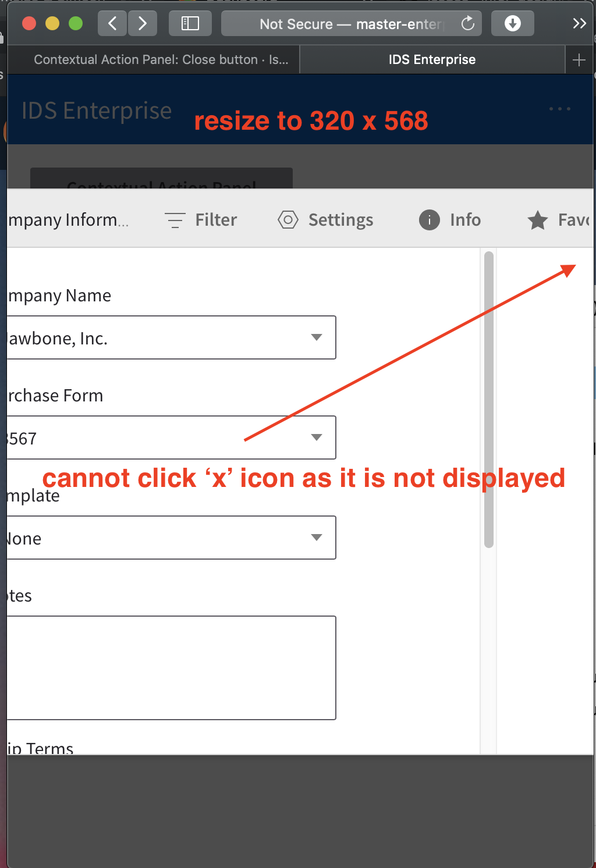Image resolution: width=596 pixels, height=868 pixels.
Task: Click the Purchase Form field label
Action: 55,396
